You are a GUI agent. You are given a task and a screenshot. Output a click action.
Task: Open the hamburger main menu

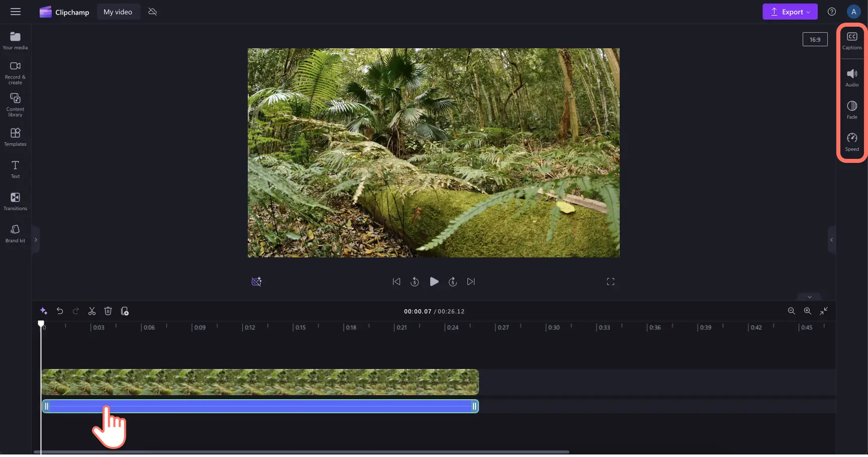(16, 12)
